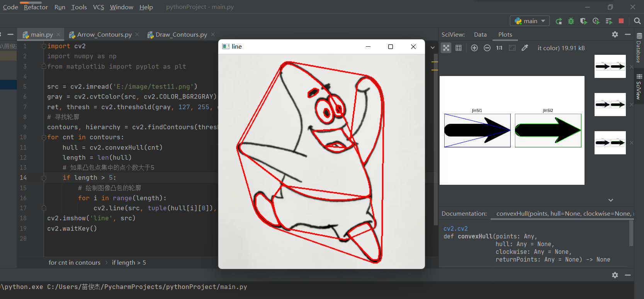
Task: Toggle fold end marker at line 17
Action: point(44,208)
